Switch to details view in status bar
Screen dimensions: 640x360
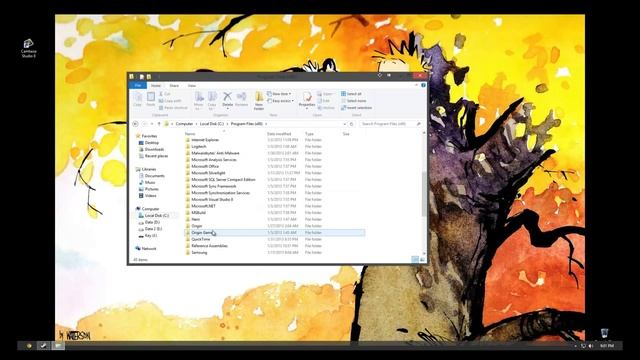pyautogui.click(x=415, y=260)
